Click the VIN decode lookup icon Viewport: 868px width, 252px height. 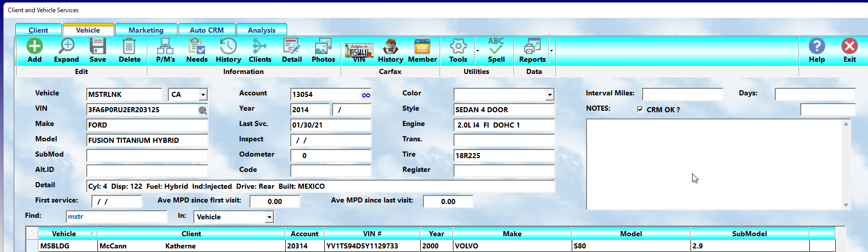coord(202,110)
